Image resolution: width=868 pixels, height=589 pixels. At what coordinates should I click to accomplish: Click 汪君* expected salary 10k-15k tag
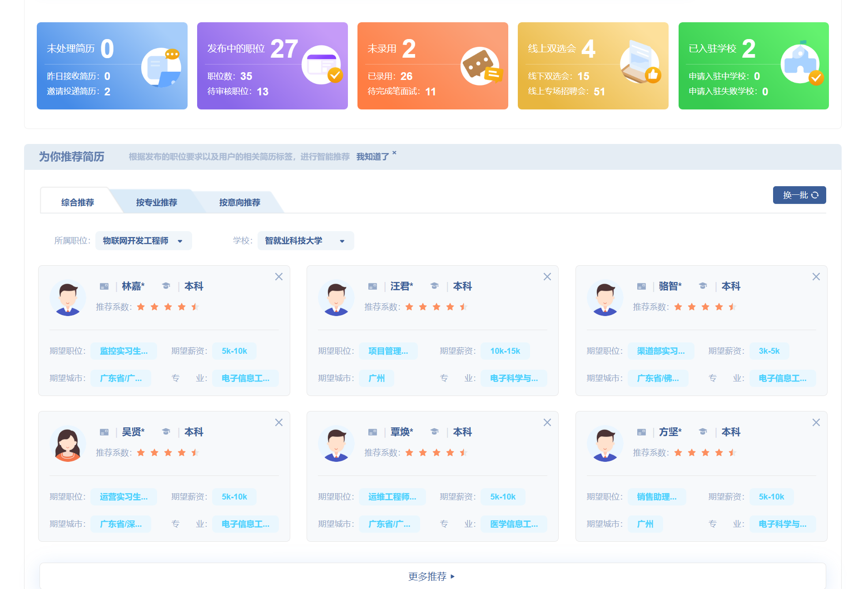(x=505, y=351)
